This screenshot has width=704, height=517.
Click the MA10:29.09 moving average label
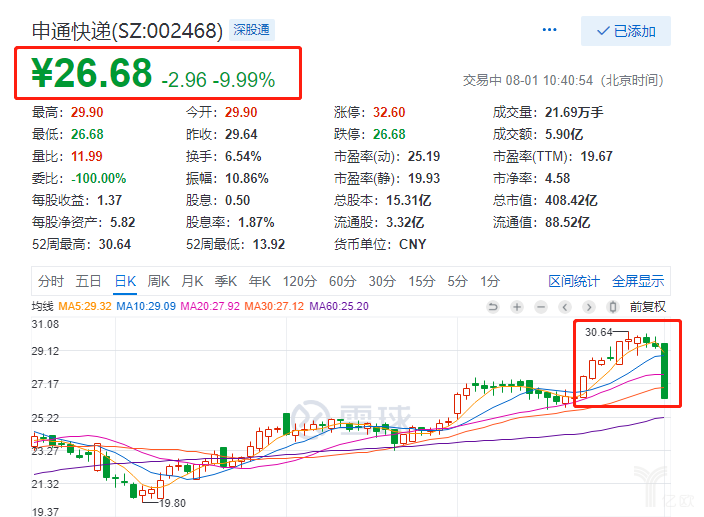click(146, 306)
